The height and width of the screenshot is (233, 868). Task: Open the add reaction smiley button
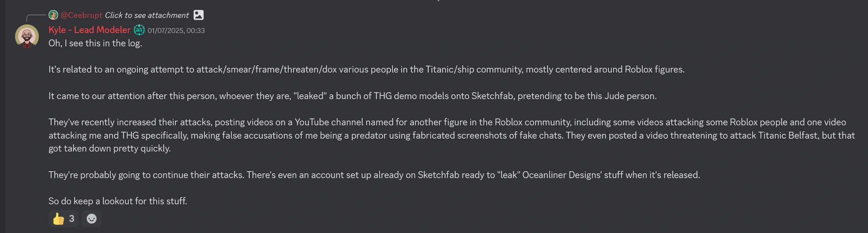click(92, 219)
